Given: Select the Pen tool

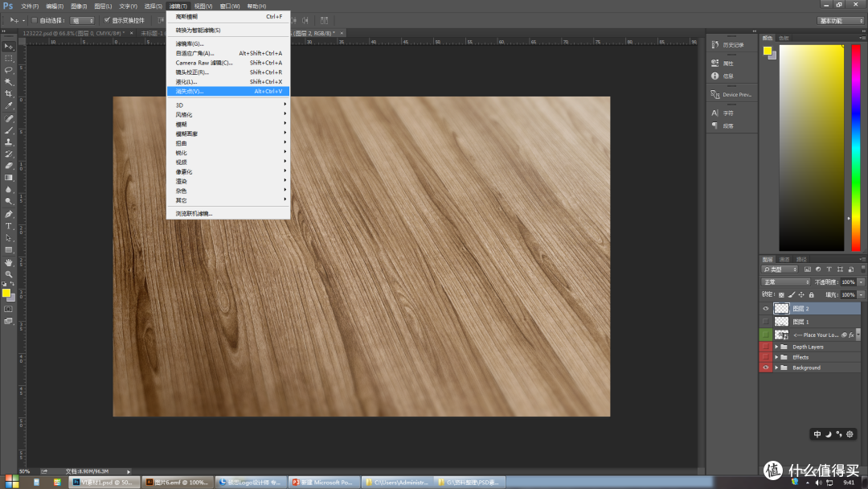Looking at the screenshot, I should (x=8, y=214).
